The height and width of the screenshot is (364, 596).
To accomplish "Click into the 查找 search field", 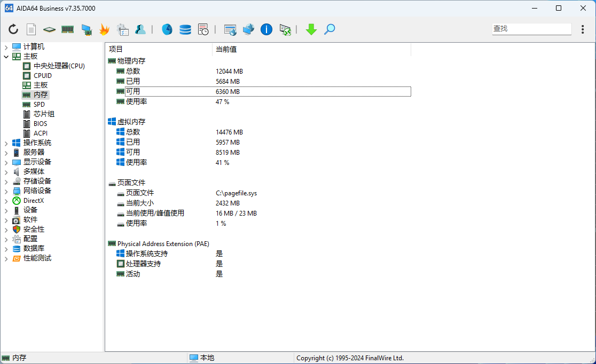I will (531, 29).
